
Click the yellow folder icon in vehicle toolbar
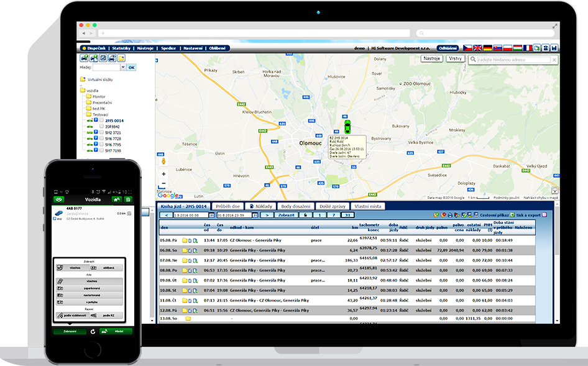click(122, 58)
